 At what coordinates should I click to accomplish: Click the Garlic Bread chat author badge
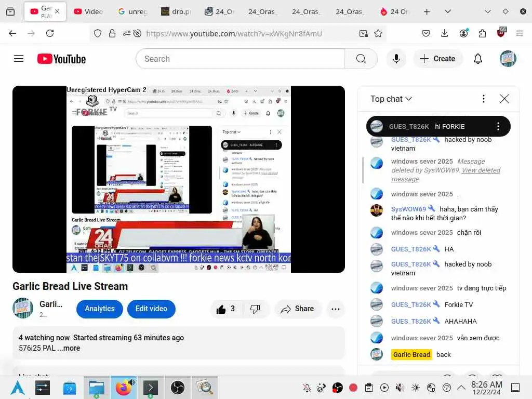(x=411, y=354)
